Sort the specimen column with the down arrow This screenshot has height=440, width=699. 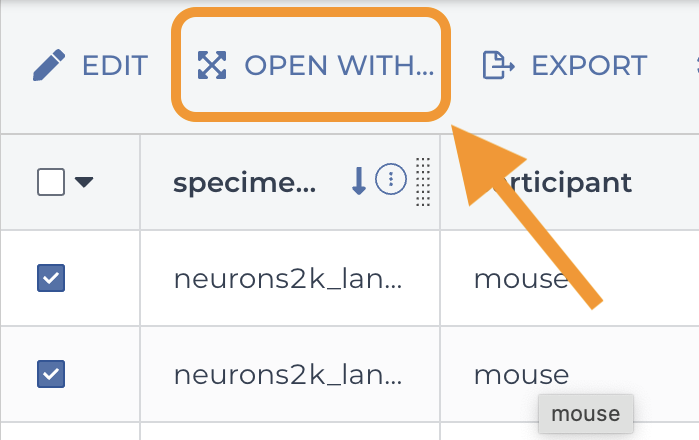[x=358, y=181]
